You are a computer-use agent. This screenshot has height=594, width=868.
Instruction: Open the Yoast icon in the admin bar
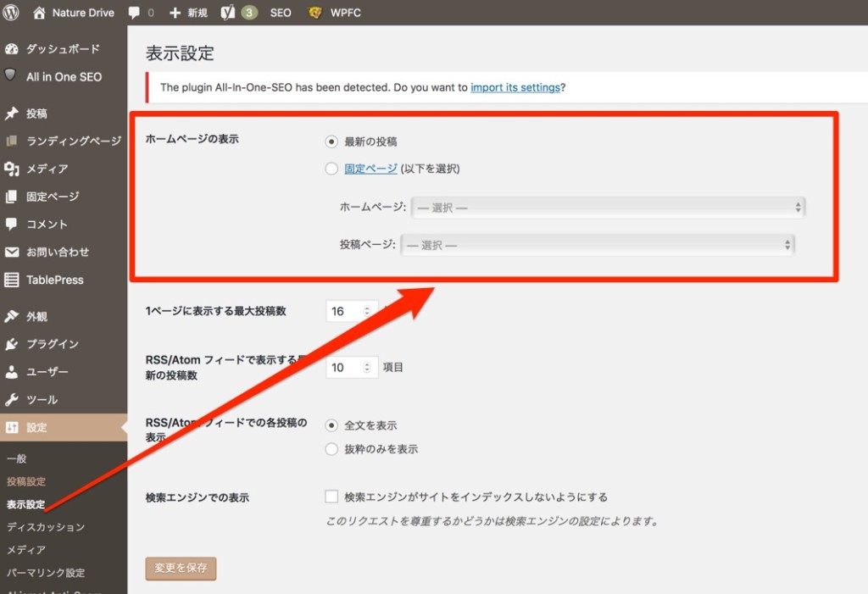coord(227,12)
